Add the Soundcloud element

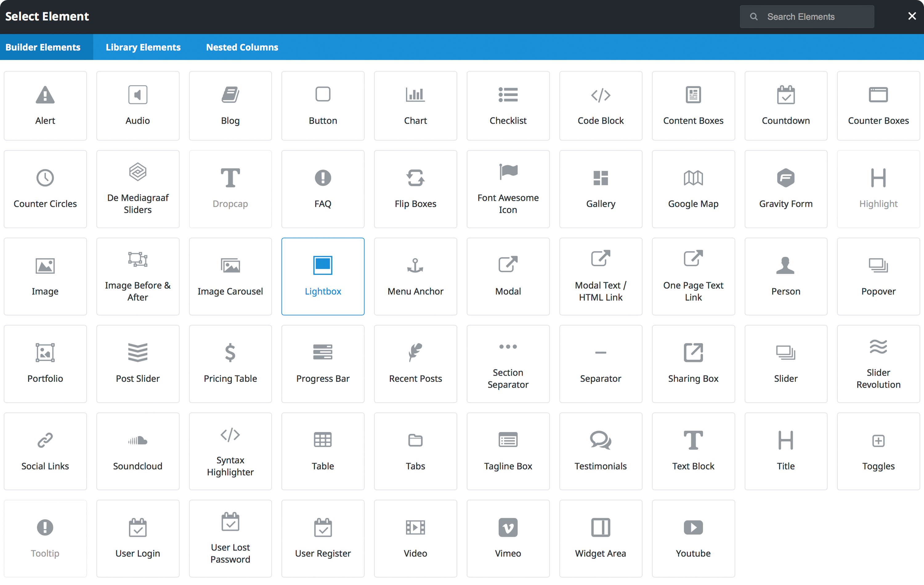click(138, 451)
